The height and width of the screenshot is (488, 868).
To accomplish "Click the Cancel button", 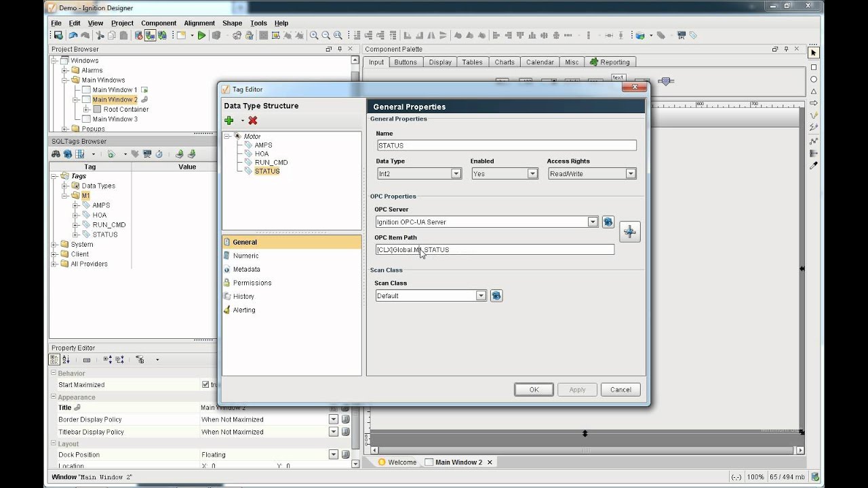I will click(620, 390).
